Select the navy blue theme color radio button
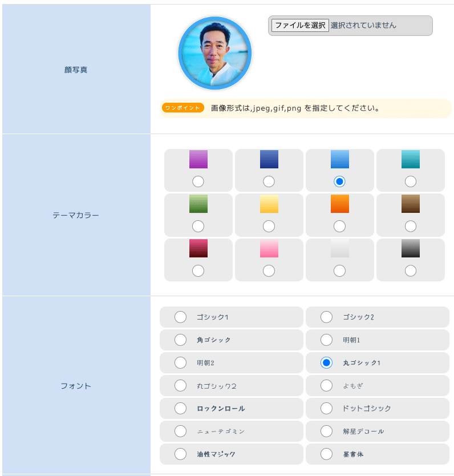Viewport: 454px width, 476px height. [269, 181]
